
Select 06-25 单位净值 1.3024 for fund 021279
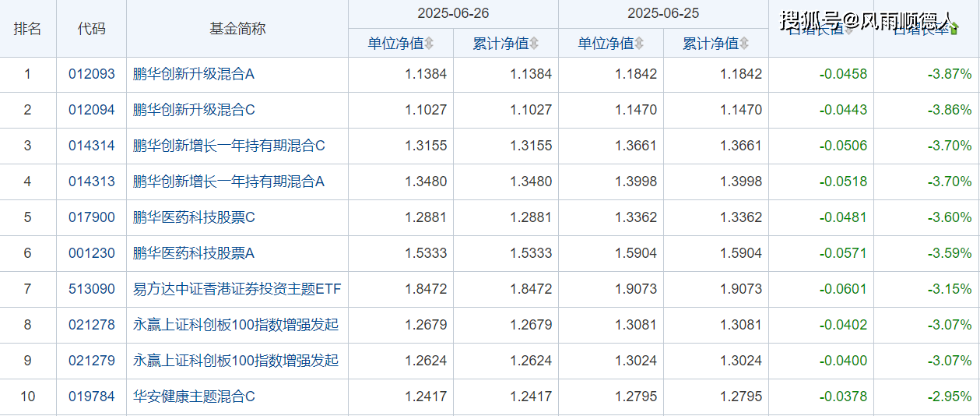pos(636,361)
